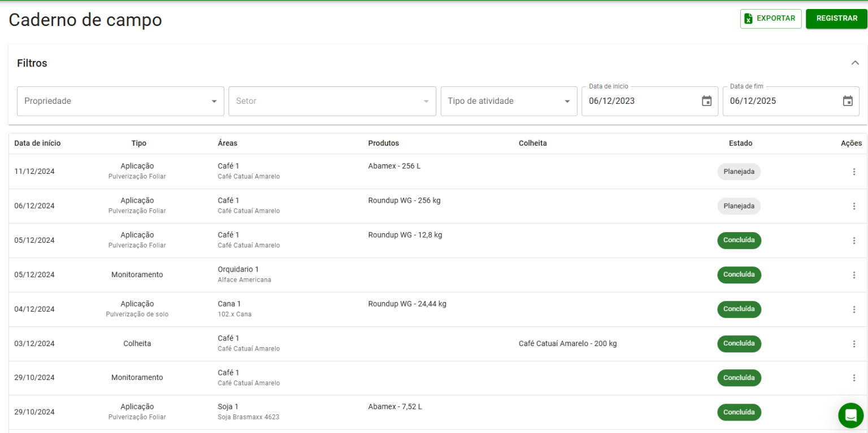Click the Produtos column header
This screenshot has width=868, height=433.
(384, 143)
